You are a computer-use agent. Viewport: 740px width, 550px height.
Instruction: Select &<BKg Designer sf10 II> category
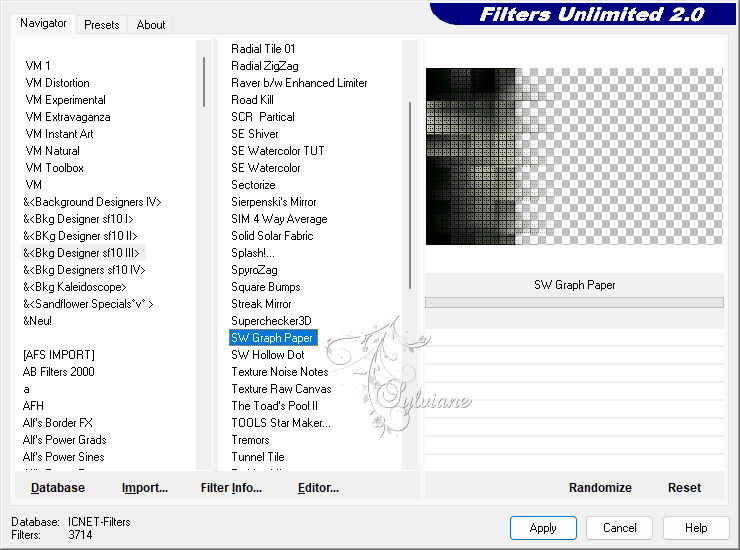[x=80, y=236]
